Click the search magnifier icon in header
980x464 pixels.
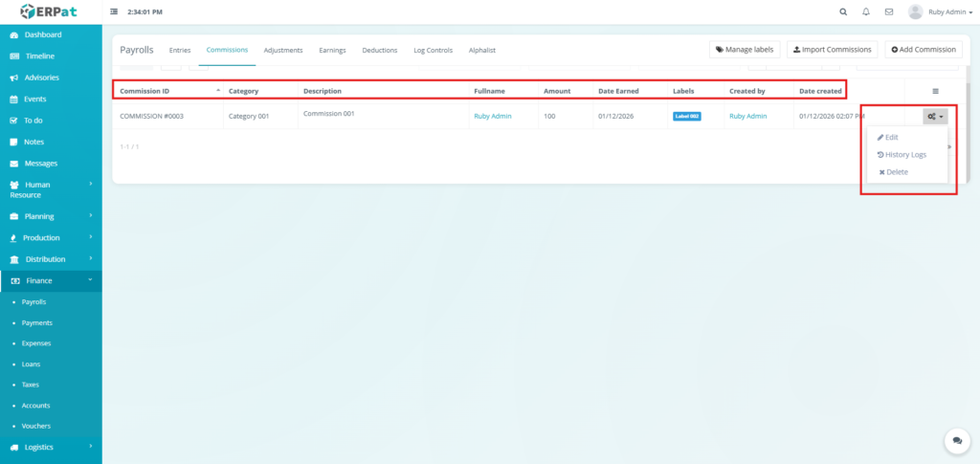point(842,12)
